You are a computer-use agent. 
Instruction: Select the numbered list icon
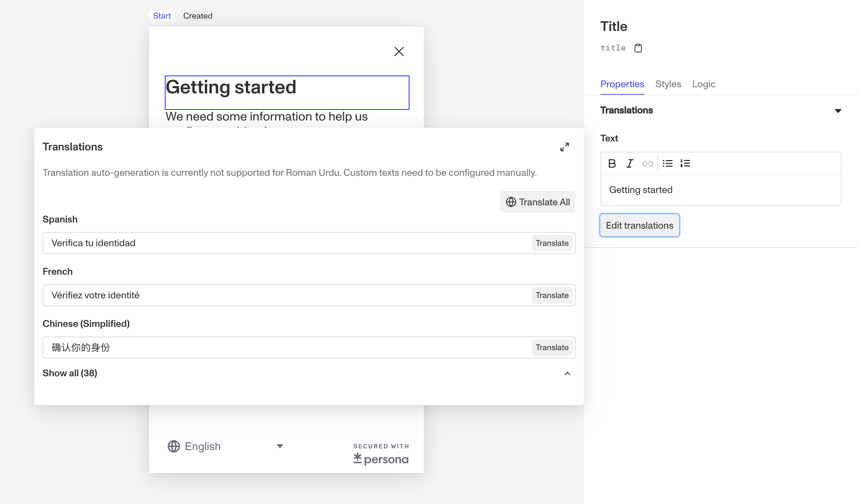(x=685, y=163)
